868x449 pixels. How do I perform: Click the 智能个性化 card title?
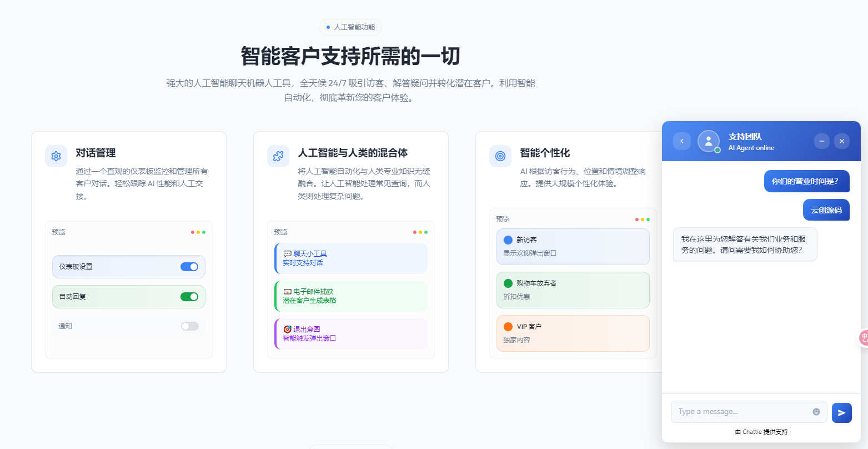(x=545, y=153)
